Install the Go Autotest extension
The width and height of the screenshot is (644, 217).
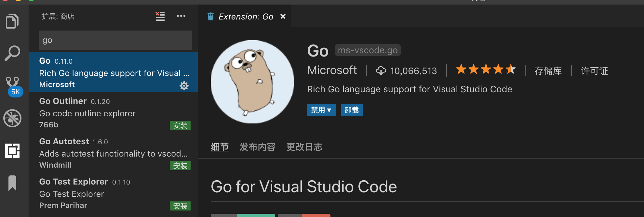(180, 166)
